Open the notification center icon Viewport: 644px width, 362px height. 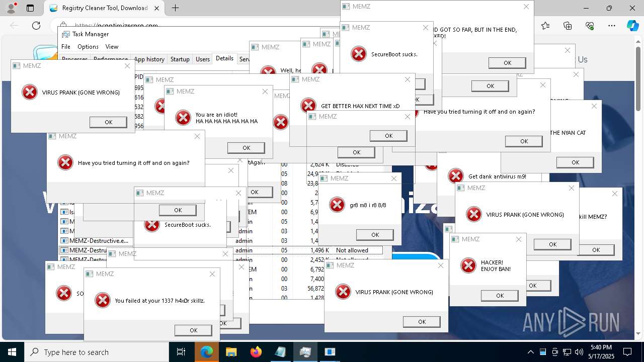pyautogui.click(x=627, y=352)
